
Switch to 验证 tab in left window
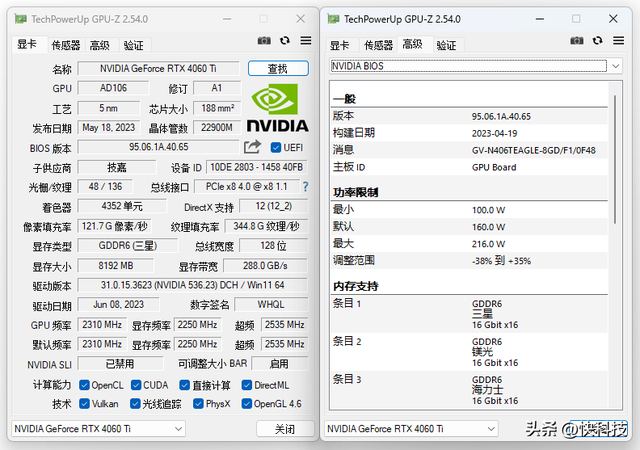133,45
